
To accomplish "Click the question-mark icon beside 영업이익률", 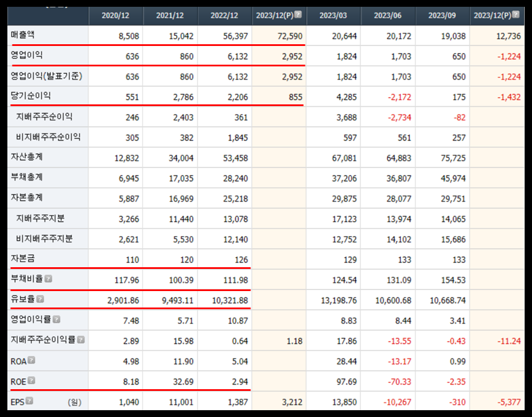I will (x=57, y=319).
